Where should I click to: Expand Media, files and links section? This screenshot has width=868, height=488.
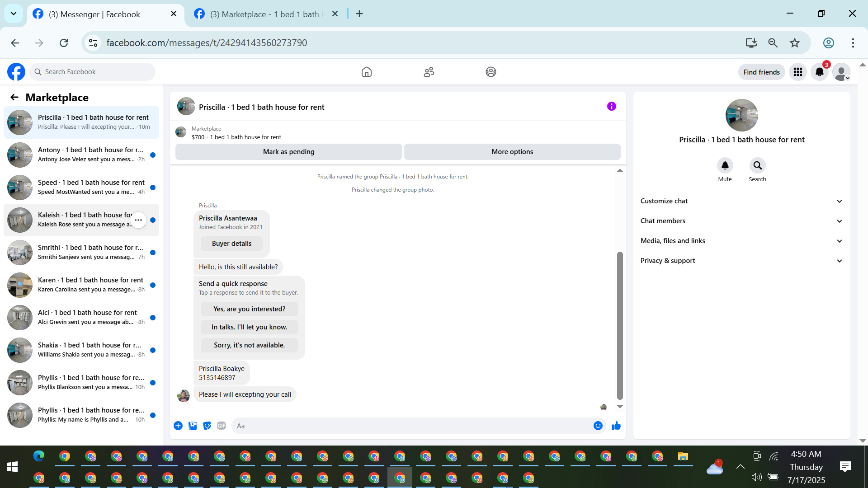[741, 241]
